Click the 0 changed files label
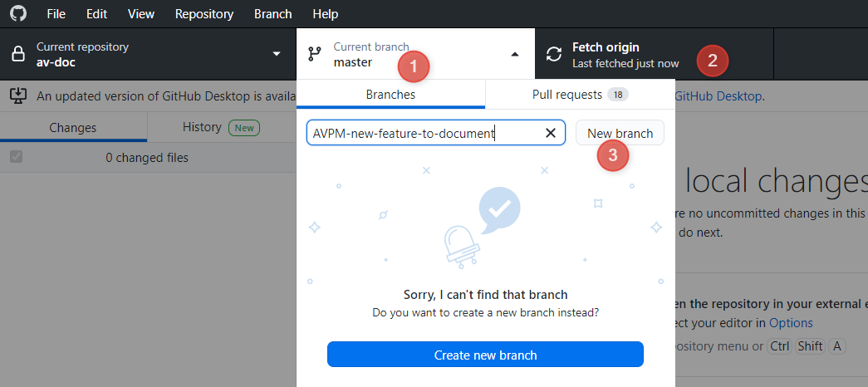 147,158
